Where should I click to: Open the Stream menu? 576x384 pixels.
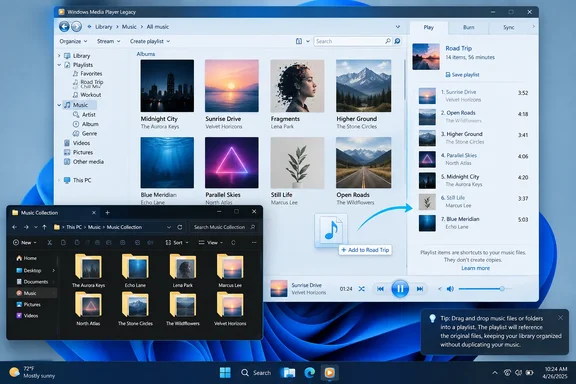coord(108,41)
